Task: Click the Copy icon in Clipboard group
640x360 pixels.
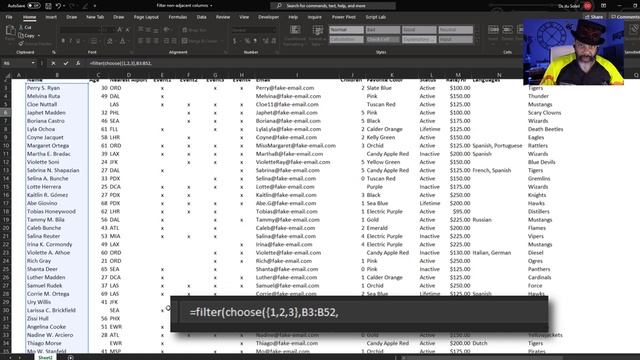Action: point(21,36)
